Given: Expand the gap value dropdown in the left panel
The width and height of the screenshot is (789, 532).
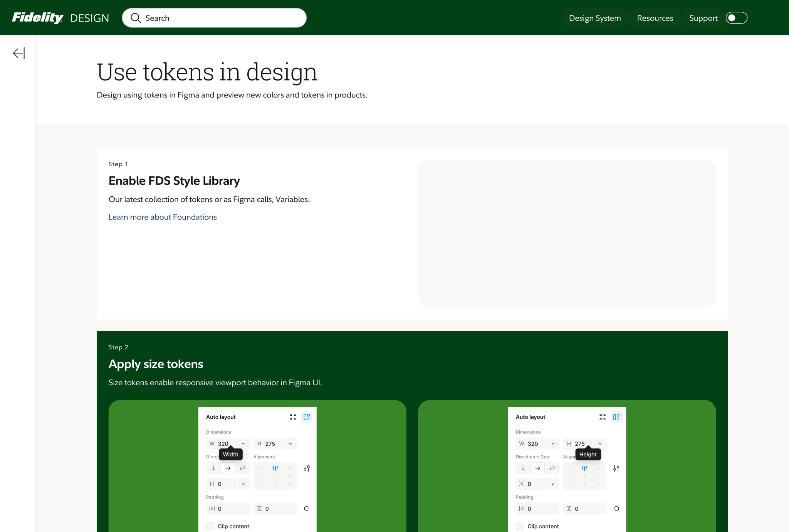Looking at the screenshot, I should pos(243,484).
